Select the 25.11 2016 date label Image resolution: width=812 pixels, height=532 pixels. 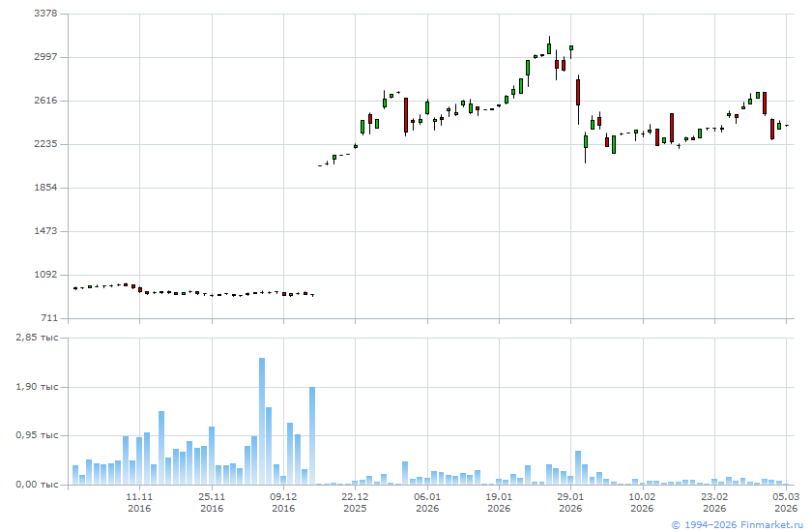212,502
